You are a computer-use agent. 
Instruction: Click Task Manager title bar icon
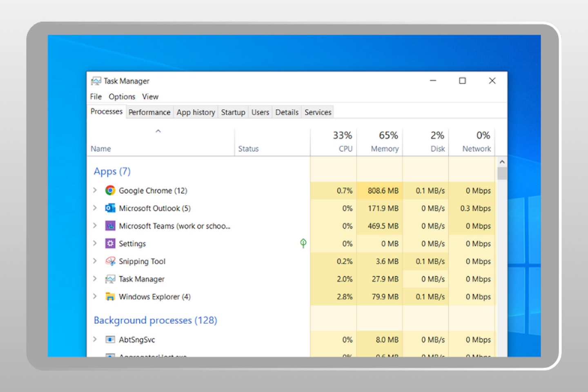coord(96,81)
